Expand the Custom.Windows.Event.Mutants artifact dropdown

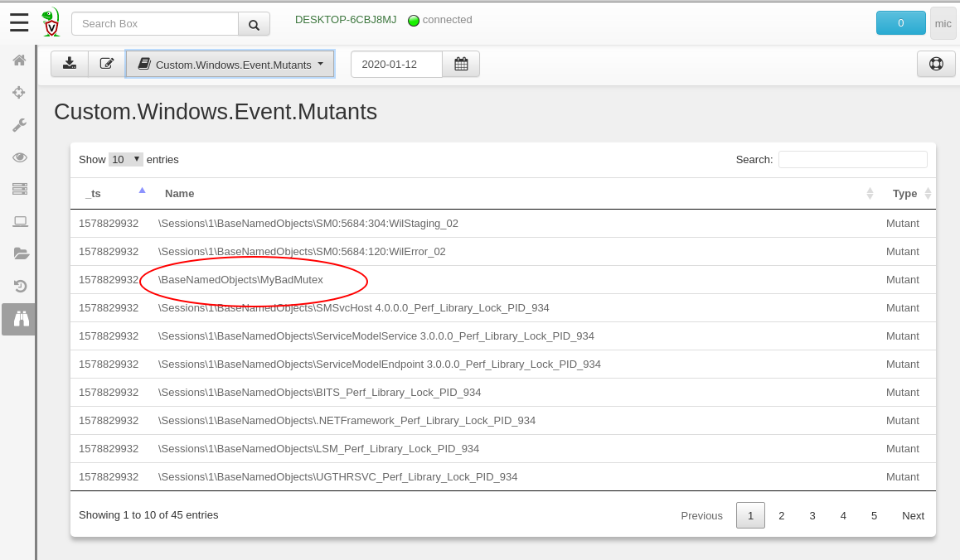pyautogui.click(x=230, y=64)
